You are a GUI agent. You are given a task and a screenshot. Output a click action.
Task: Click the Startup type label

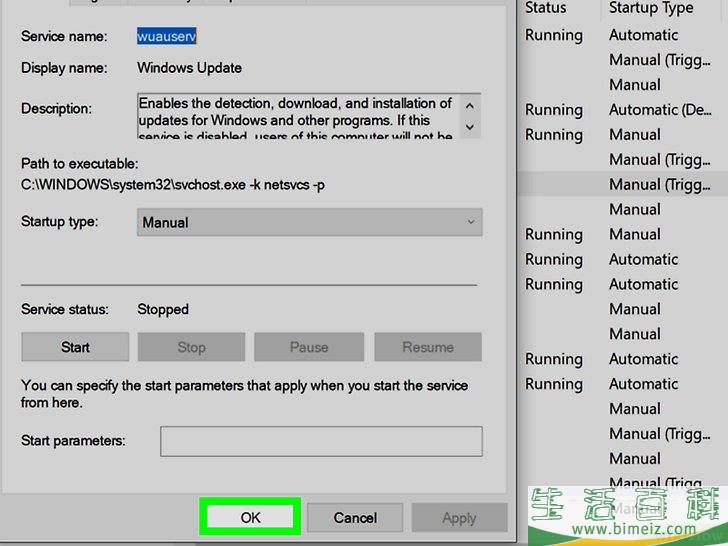point(59,221)
